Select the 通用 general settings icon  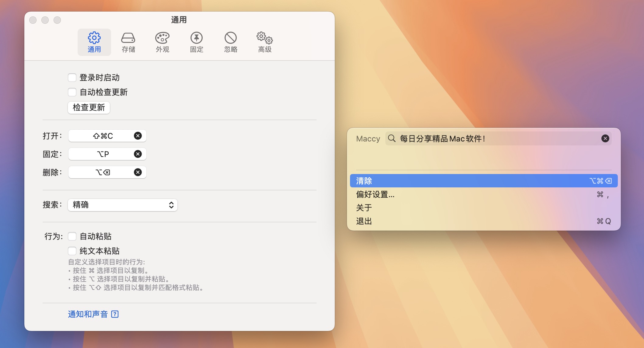[94, 42]
